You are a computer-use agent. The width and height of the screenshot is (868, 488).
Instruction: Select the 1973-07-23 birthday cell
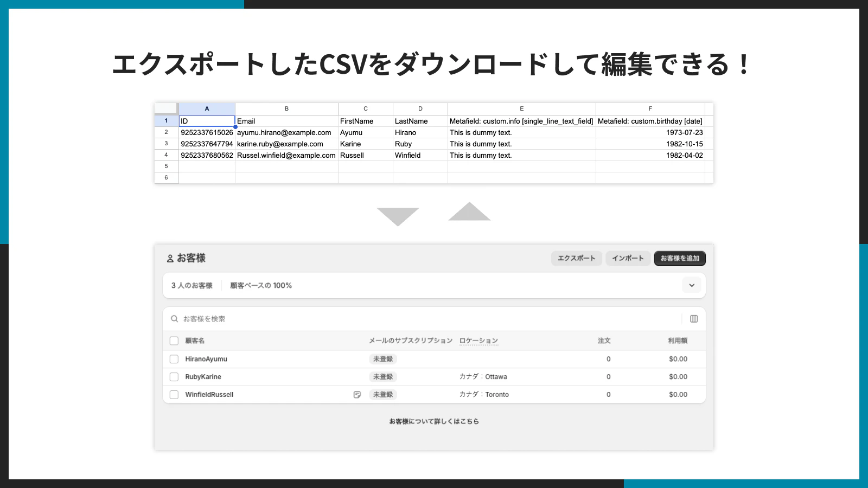point(650,132)
